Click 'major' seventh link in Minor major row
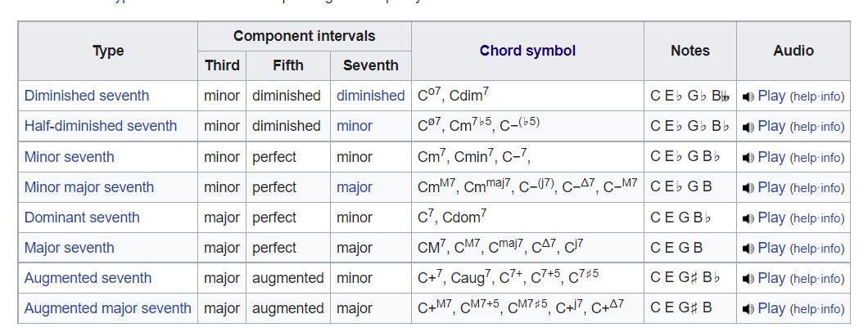Screen dimensions: 868x332 pyautogui.click(x=355, y=187)
